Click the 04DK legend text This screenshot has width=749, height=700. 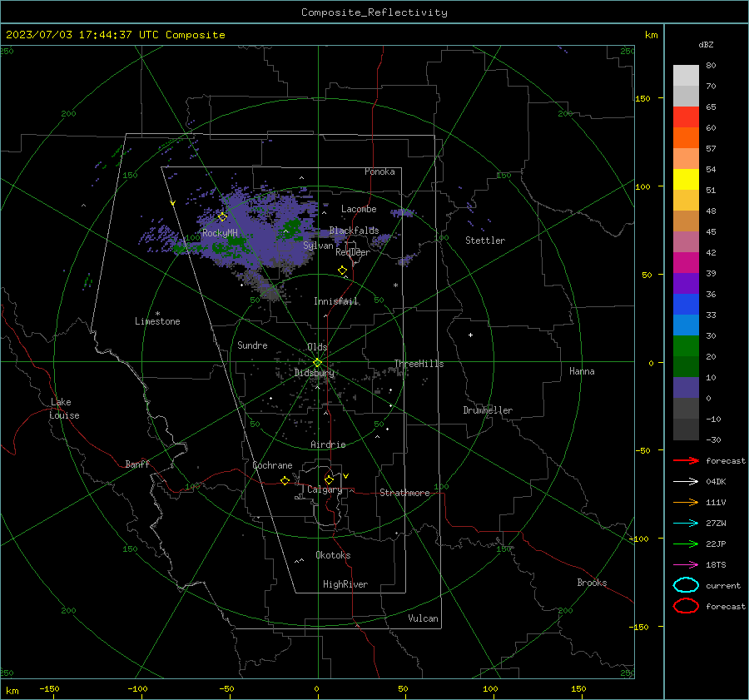click(x=716, y=481)
